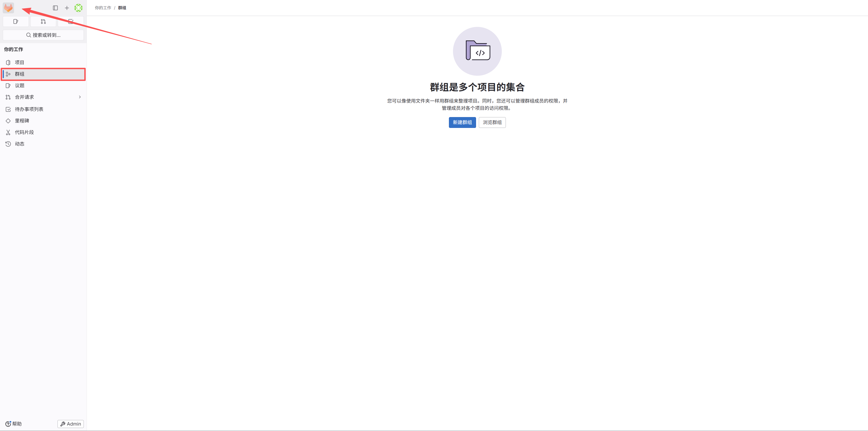Image resolution: width=868 pixels, height=431 pixels.
Task: Click the 议题 sidebar icon
Action: [8, 86]
